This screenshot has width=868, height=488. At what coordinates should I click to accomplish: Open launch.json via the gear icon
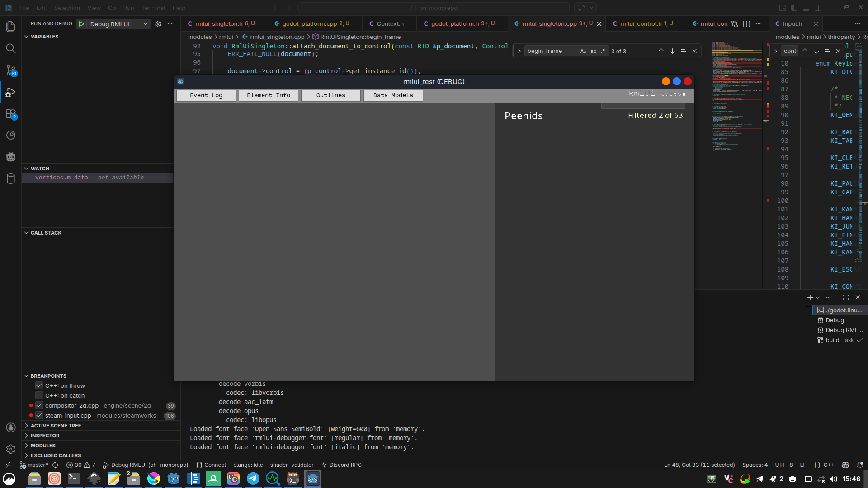(158, 24)
